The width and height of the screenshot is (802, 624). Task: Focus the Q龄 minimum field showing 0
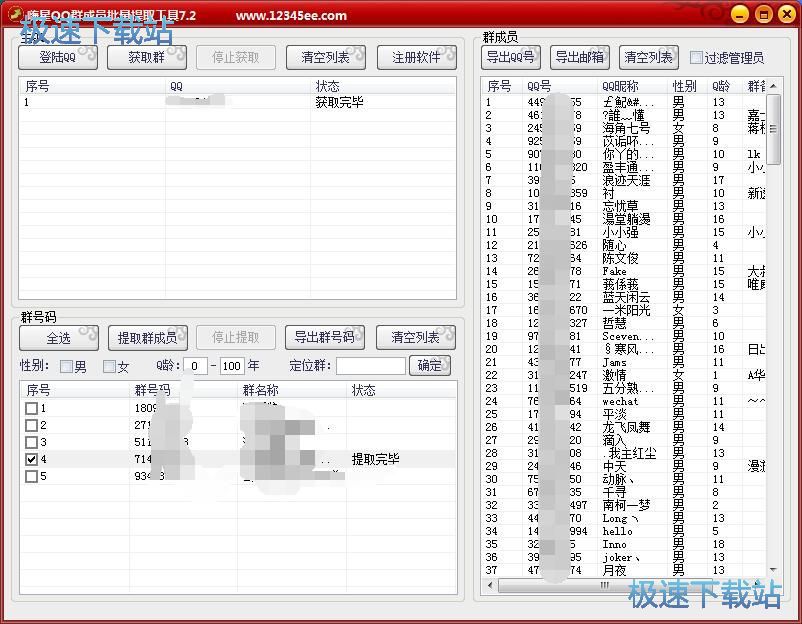pyautogui.click(x=195, y=366)
